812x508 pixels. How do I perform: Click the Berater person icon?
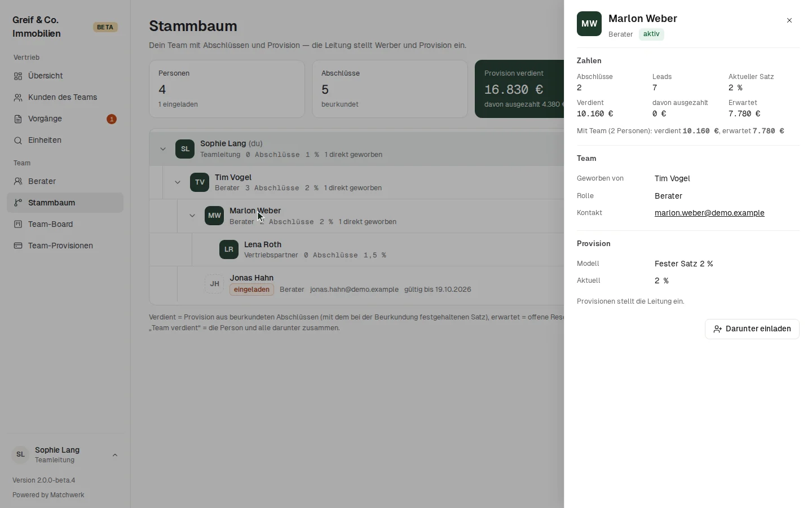18,182
